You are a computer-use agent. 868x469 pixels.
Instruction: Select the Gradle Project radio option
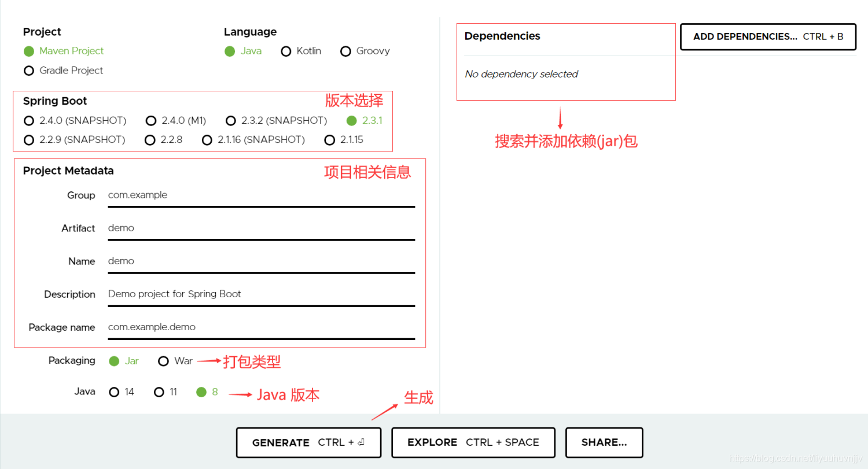(x=64, y=71)
